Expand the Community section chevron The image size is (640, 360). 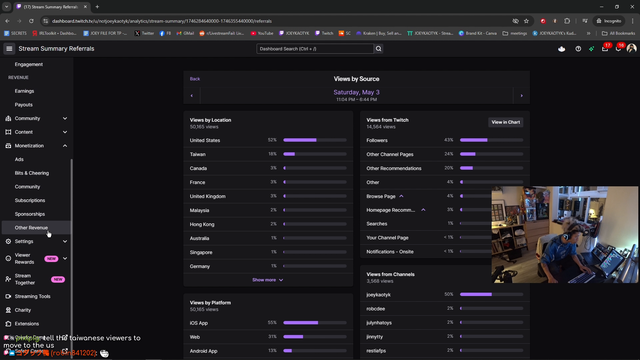click(x=65, y=118)
